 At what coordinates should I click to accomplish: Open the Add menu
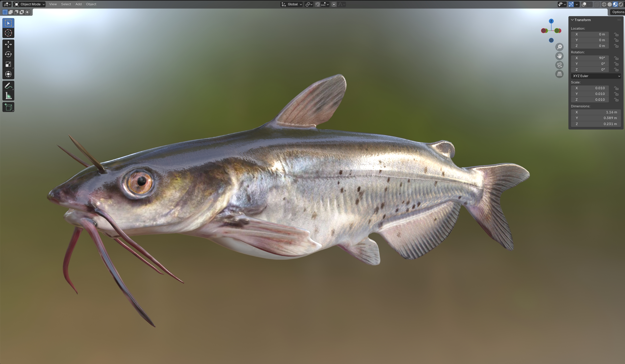[x=78, y=4]
